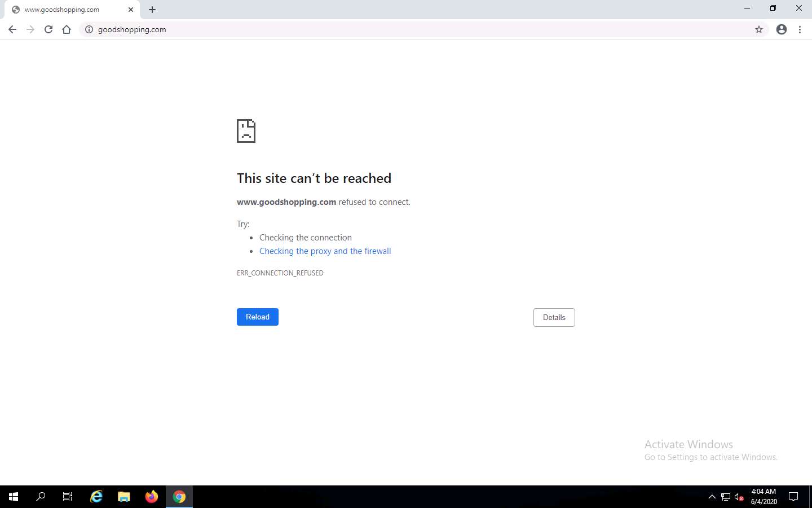812x508 pixels.
Task: Open the Chrome profile account icon
Action: (782, 29)
